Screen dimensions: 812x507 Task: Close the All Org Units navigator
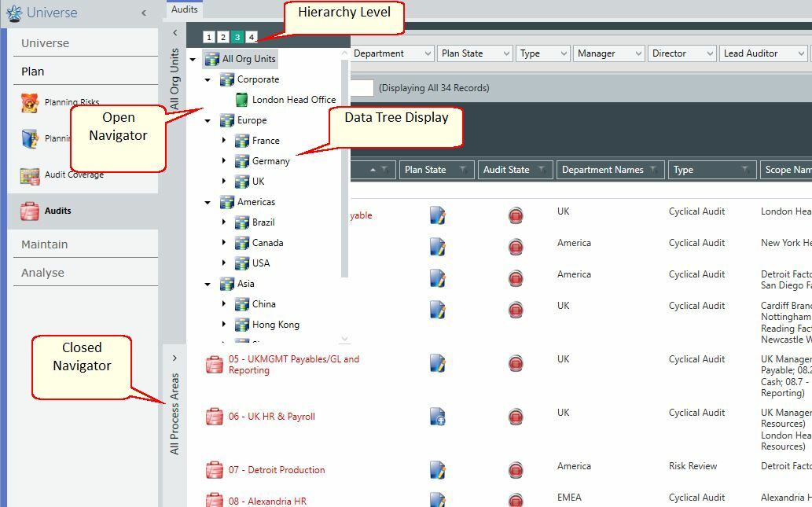[175, 33]
